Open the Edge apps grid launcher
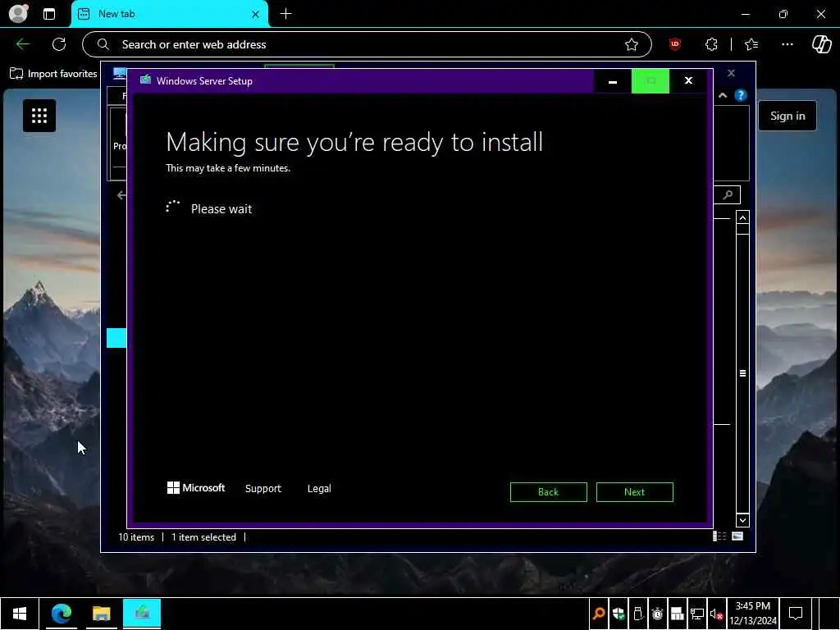The width and height of the screenshot is (840, 630). click(39, 116)
